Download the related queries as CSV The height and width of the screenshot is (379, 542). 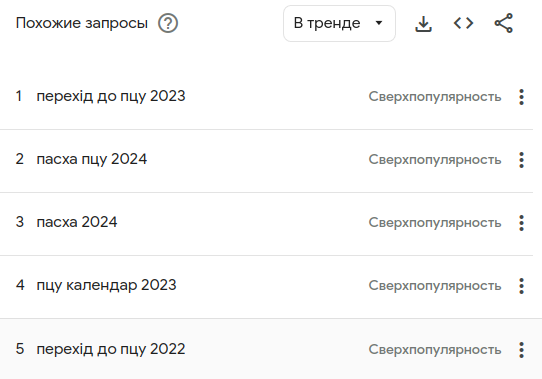(x=423, y=24)
